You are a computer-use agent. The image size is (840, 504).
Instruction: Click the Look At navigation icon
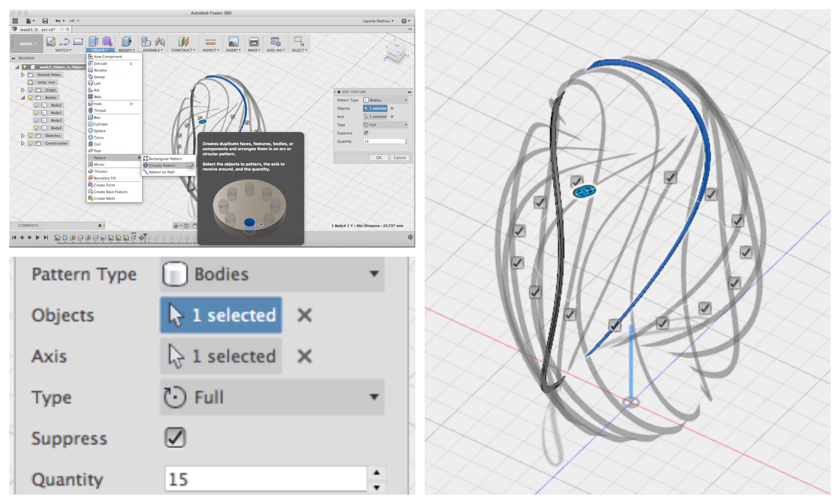point(186,226)
